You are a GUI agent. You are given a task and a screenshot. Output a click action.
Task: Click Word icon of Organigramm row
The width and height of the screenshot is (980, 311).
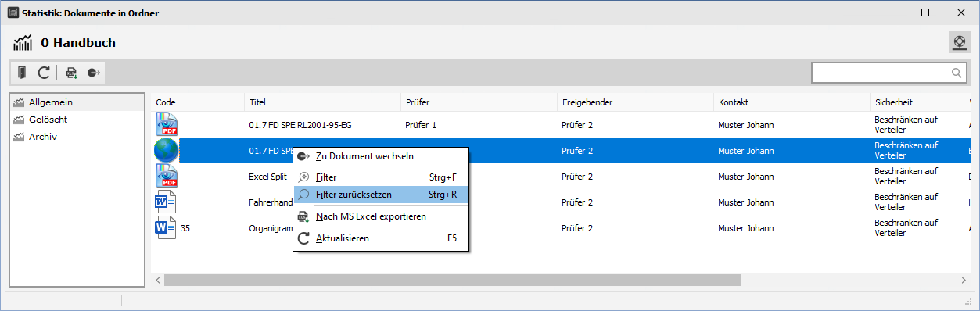coord(166,228)
